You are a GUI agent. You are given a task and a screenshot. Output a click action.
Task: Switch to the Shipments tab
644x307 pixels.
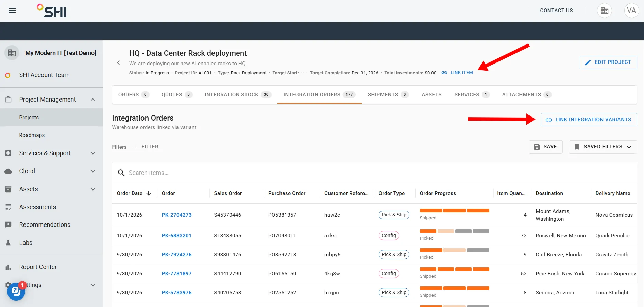coord(388,95)
